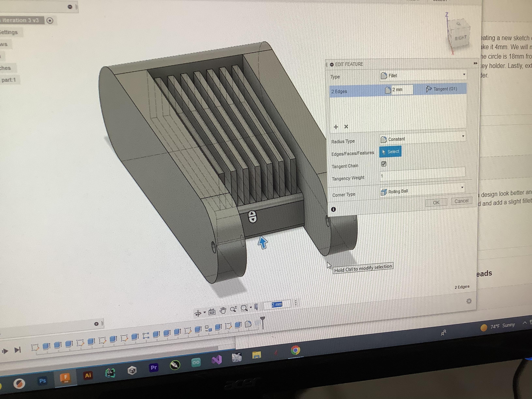The image size is (532, 399).
Task: Expand the comments panel plus icon
Action: tap(96, 324)
